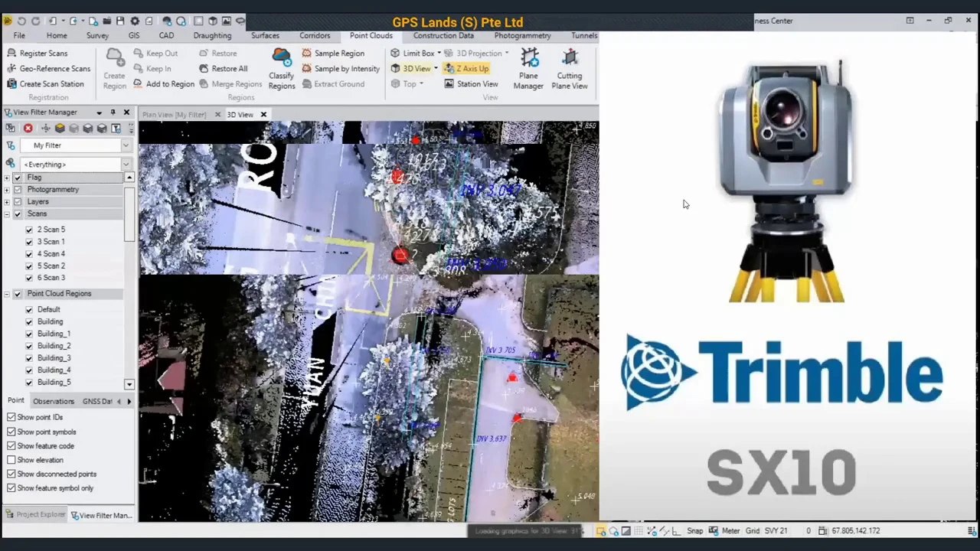Click Meter units in status bar

tap(730, 531)
